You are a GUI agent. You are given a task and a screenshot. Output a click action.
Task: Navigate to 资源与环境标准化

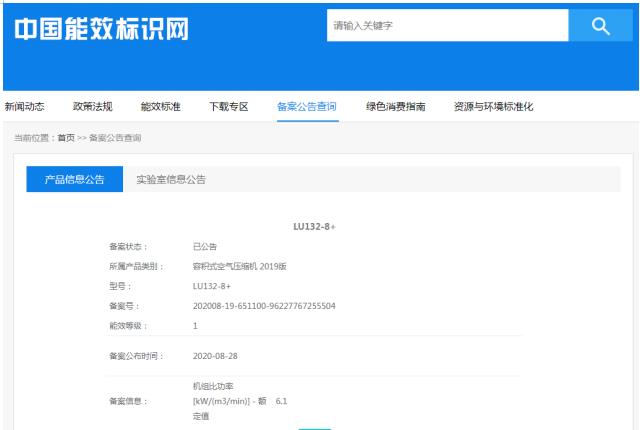click(x=493, y=106)
